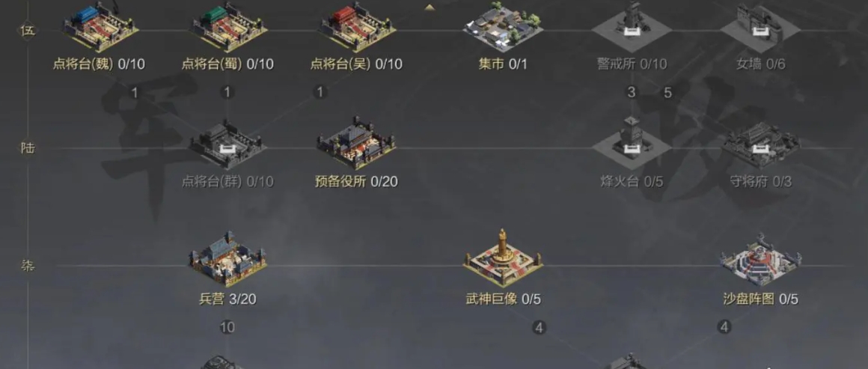Select the locked 点将台(群) building

[227, 144]
